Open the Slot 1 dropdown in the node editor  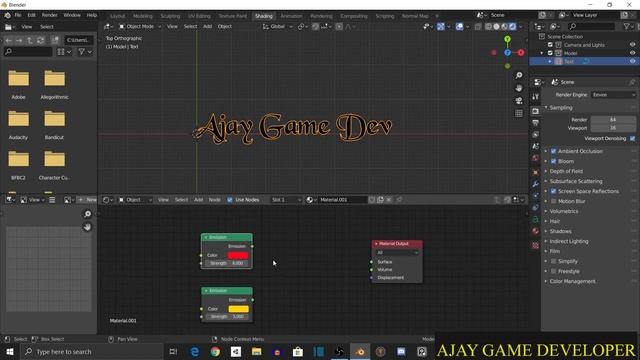pyautogui.click(x=286, y=200)
